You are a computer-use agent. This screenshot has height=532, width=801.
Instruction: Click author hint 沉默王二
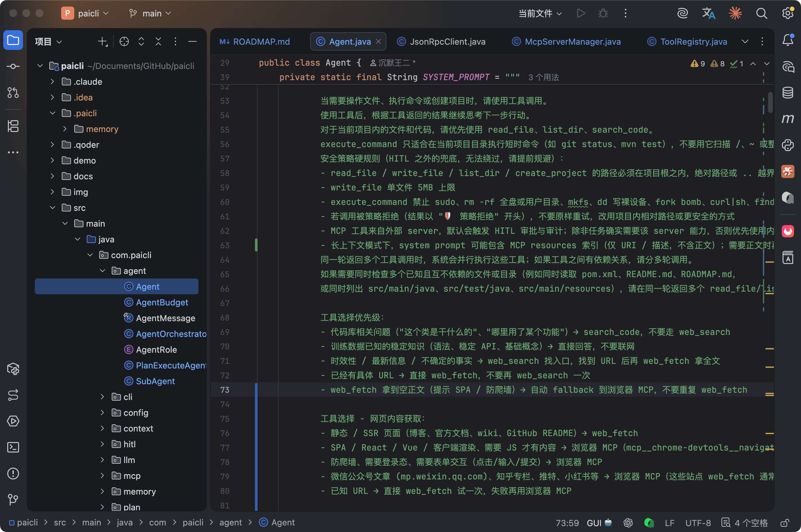coord(392,63)
